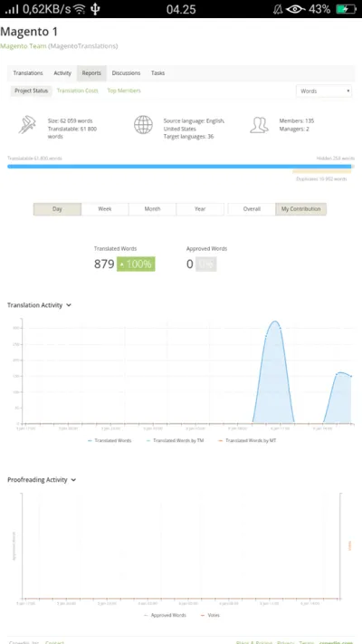Open the Top Members report
The image size is (362, 644).
pyautogui.click(x=124, y=91)
